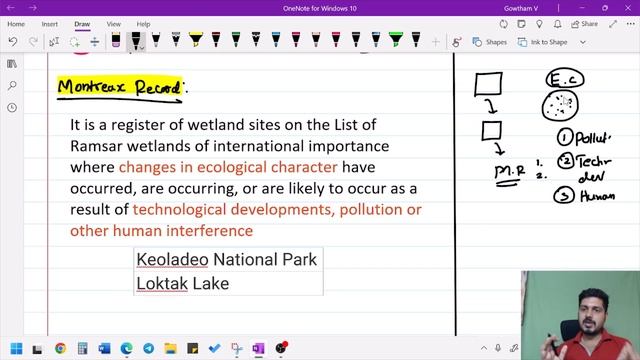Open the Shapes gallery
The width and height of the screenshot is (640, 360).
(489, 42)
